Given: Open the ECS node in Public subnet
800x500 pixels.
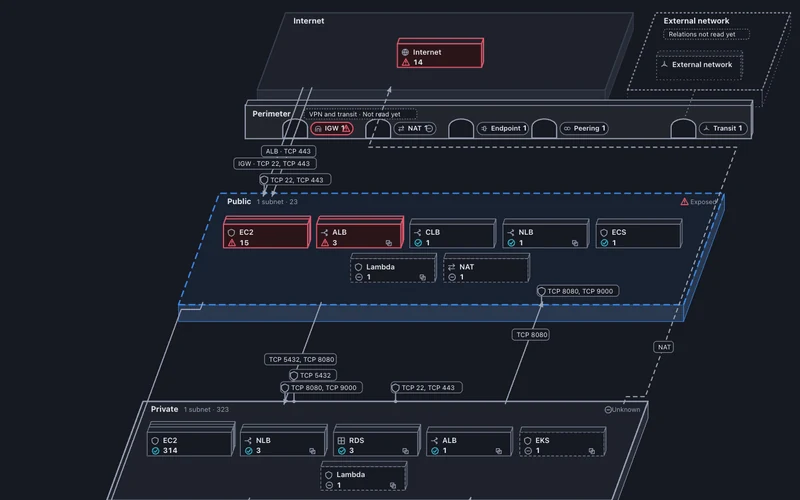Looking at the screenshot, I should [x=639, y=235].
